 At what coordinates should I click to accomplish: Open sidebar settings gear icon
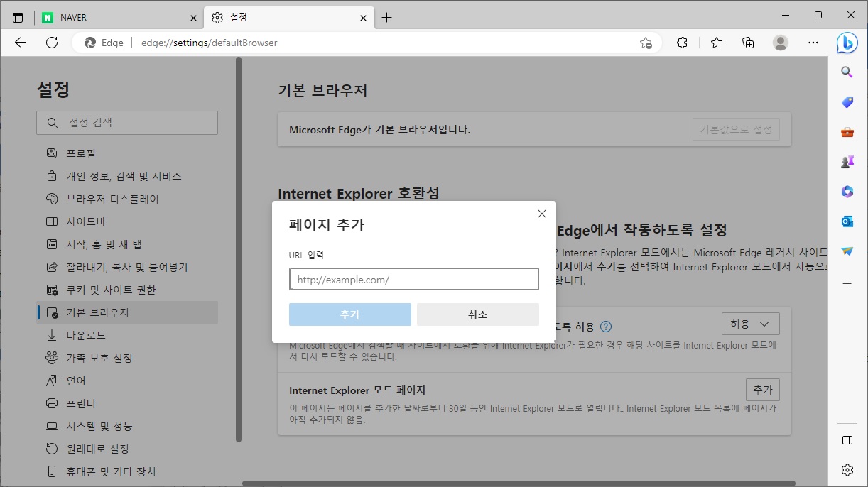tap(847, 470)
